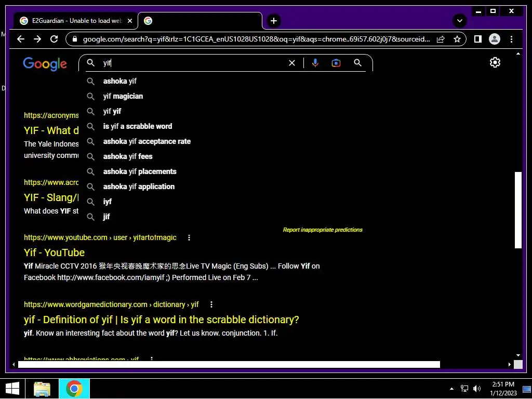Open the 'YIF - What d' result title
This screenshot has height=399, width=532.
point(51,130)
